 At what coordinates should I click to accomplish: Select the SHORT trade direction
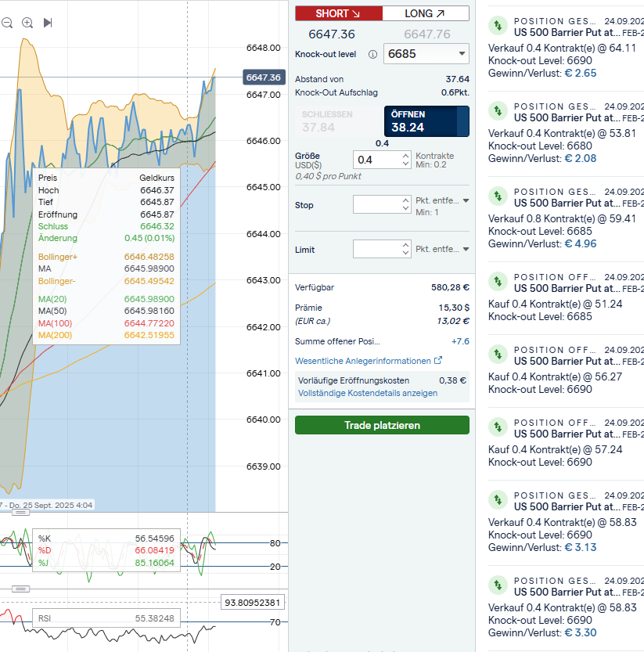click(x=338, y=13)
